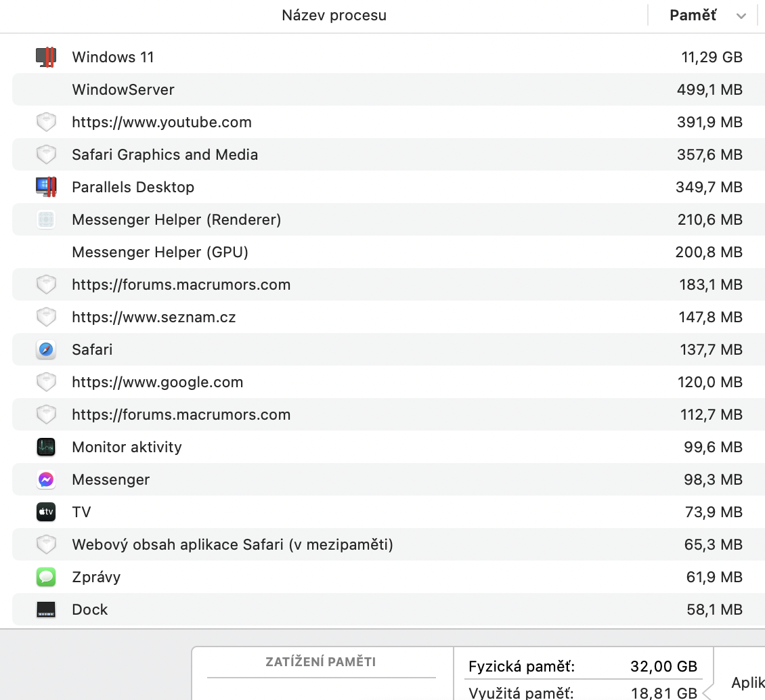Select the TV process name
Image resolution: width=765 pixels, height=700 pixels.
(81, 512)
